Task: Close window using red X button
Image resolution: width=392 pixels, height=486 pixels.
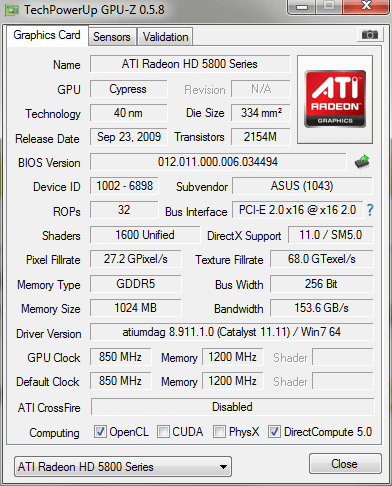Action: point(366,6)
